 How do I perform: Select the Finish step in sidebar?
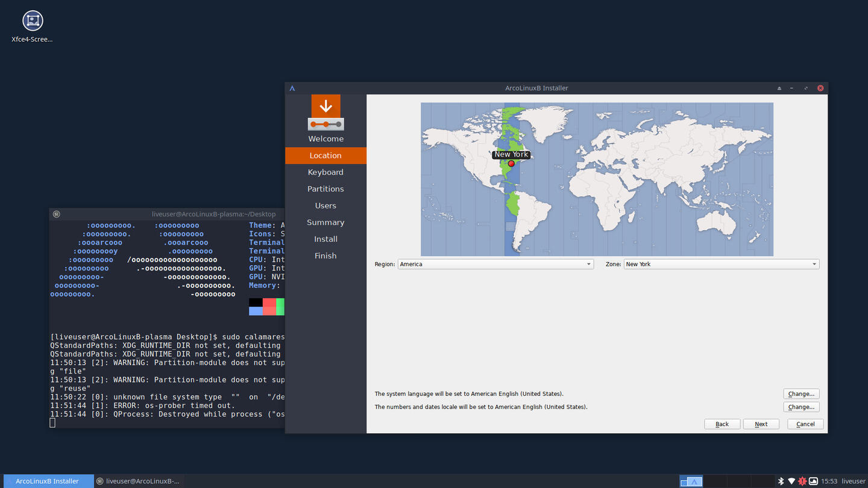pyautogui.click(x=325, y=255)
